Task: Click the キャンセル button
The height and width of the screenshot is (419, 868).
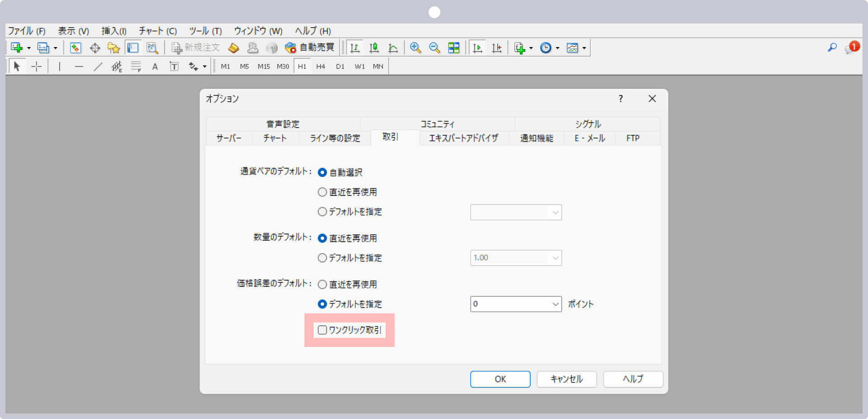Action: pyautogui.click(x=566, y=379)
